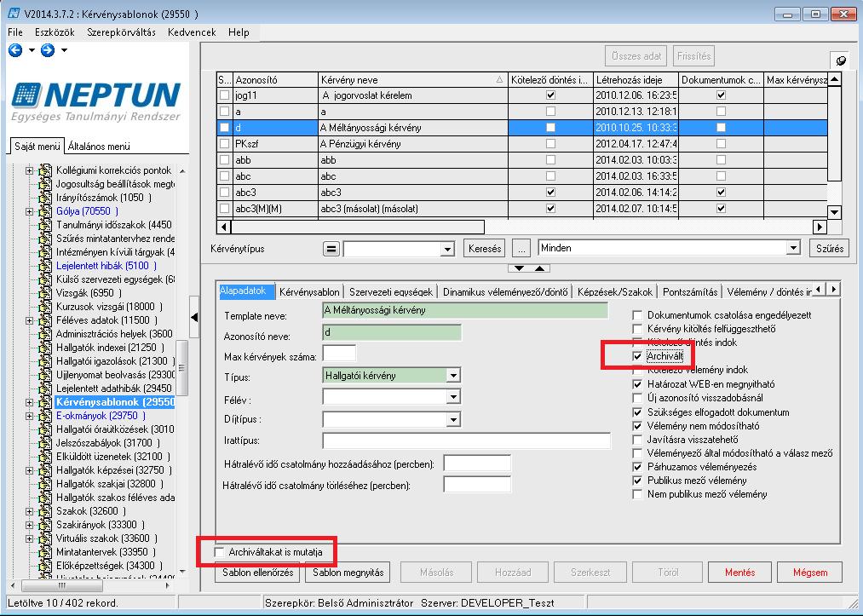This screenshot has width=863, height=616.
Task: Click the Gólya (70550) menu icon
Action: point(45,211)
